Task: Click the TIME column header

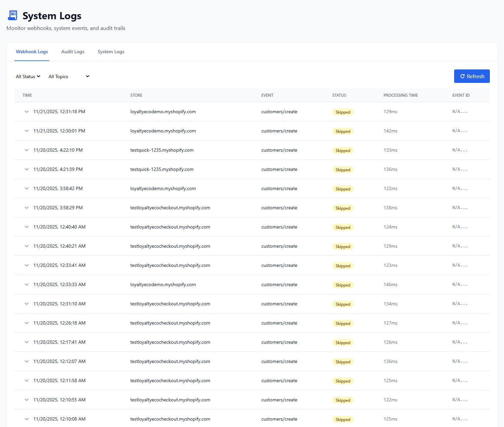Action: pyautogui.click(x=27, y=95)
